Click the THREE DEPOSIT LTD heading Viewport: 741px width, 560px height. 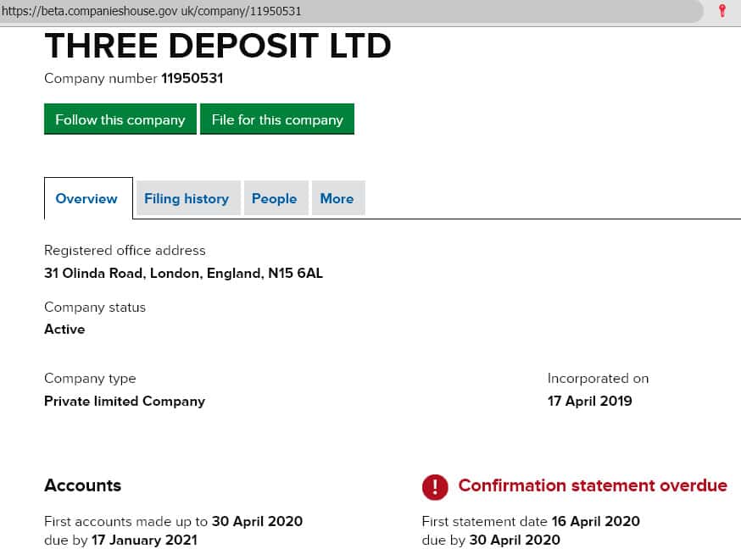(217, 46)
